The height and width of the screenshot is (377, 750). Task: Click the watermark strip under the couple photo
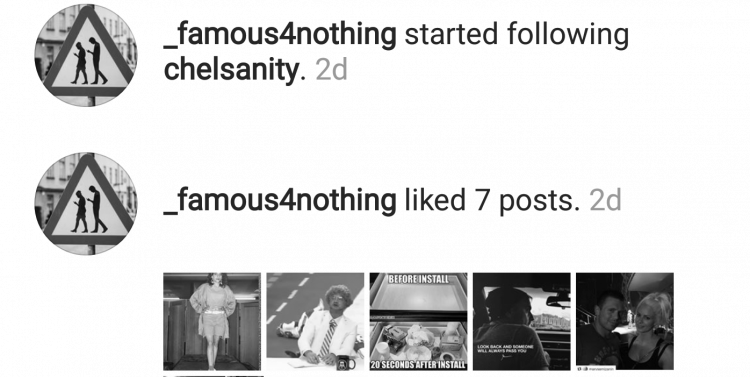click(596, 369)
